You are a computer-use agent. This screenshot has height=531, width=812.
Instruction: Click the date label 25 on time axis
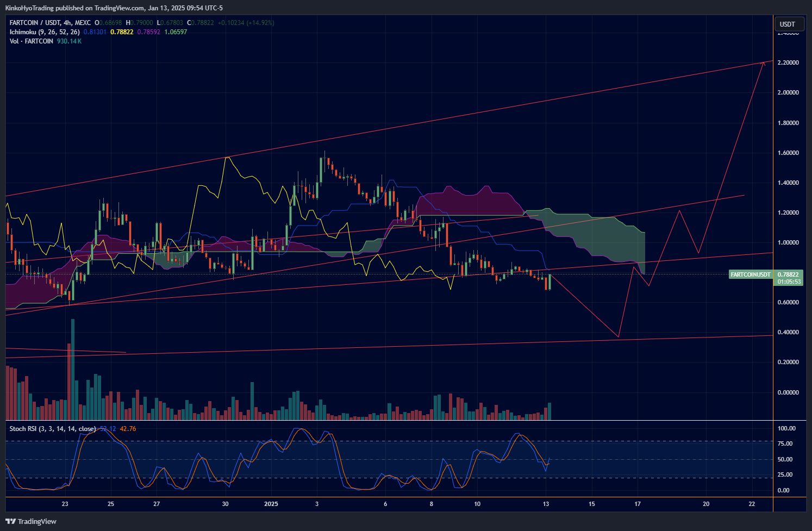click(111, 504)
